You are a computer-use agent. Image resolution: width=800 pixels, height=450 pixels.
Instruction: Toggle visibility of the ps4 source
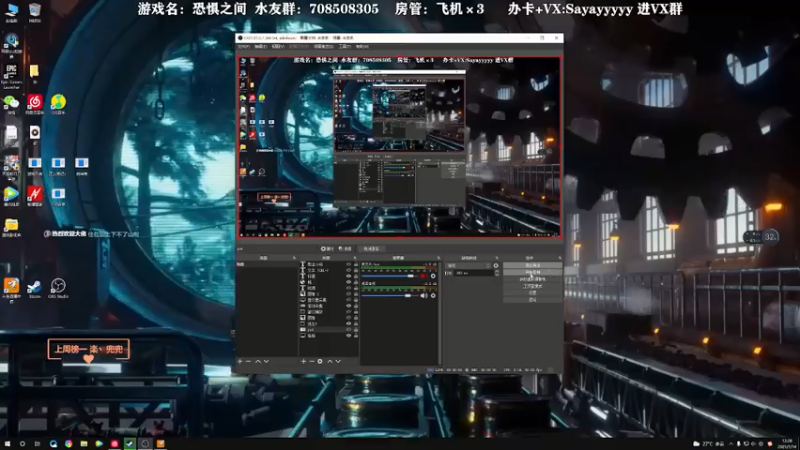click(349, 330)
